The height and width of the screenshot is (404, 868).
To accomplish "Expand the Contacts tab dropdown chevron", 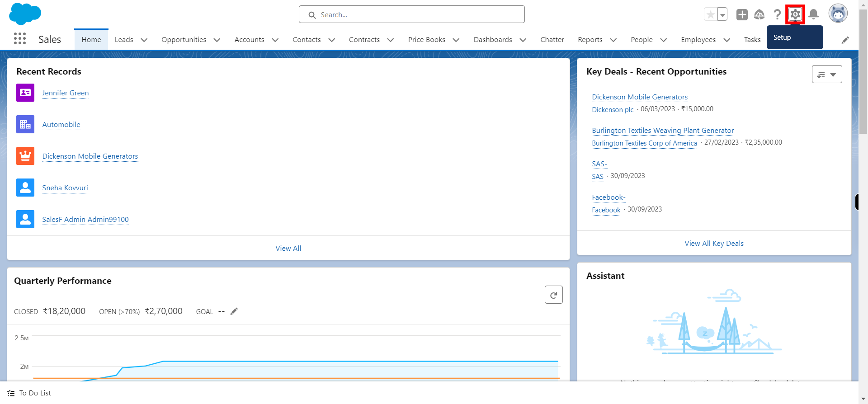I will pyautogui.click(x=331, y=40).
